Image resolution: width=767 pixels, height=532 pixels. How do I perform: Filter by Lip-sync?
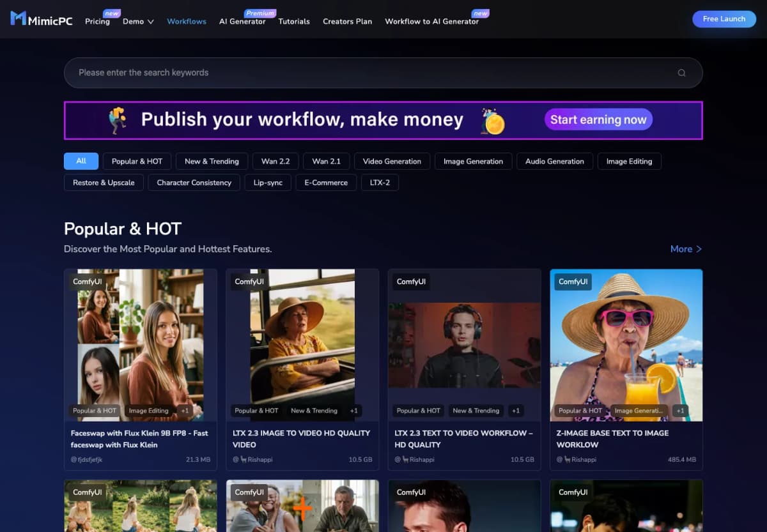point(268,183)
